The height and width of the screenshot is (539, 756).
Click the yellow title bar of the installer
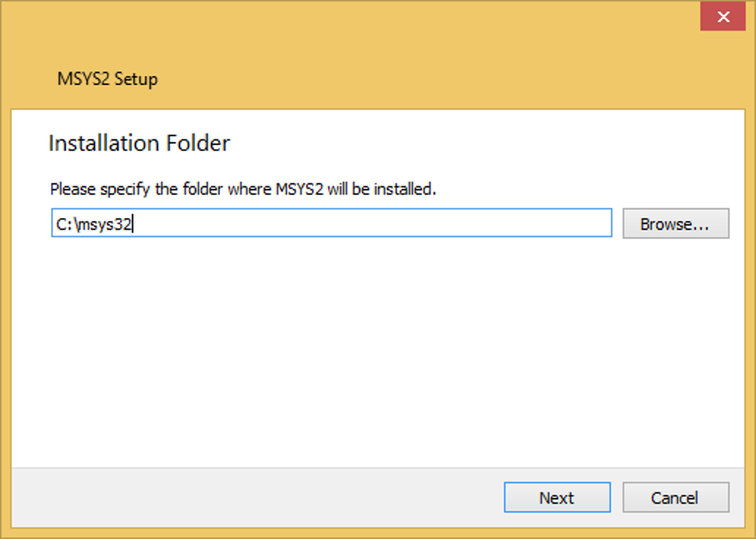coord(371,44)
